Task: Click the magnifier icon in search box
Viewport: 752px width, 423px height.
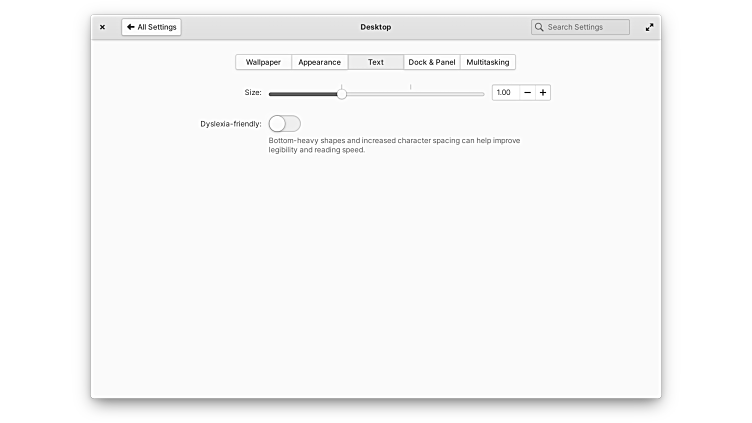Action: point(540,27)
